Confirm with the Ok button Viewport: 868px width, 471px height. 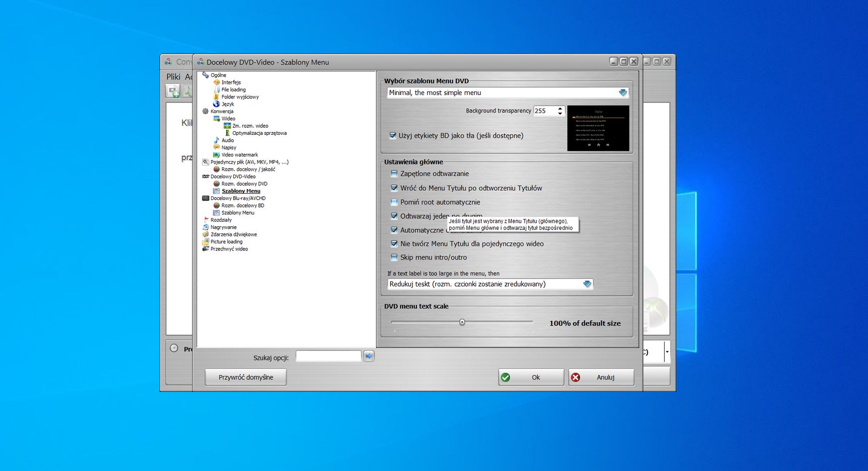click(531, 377)
